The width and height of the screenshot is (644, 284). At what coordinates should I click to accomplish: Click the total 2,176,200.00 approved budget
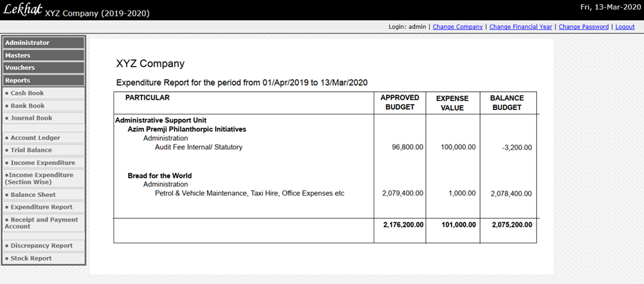point(403,225)
